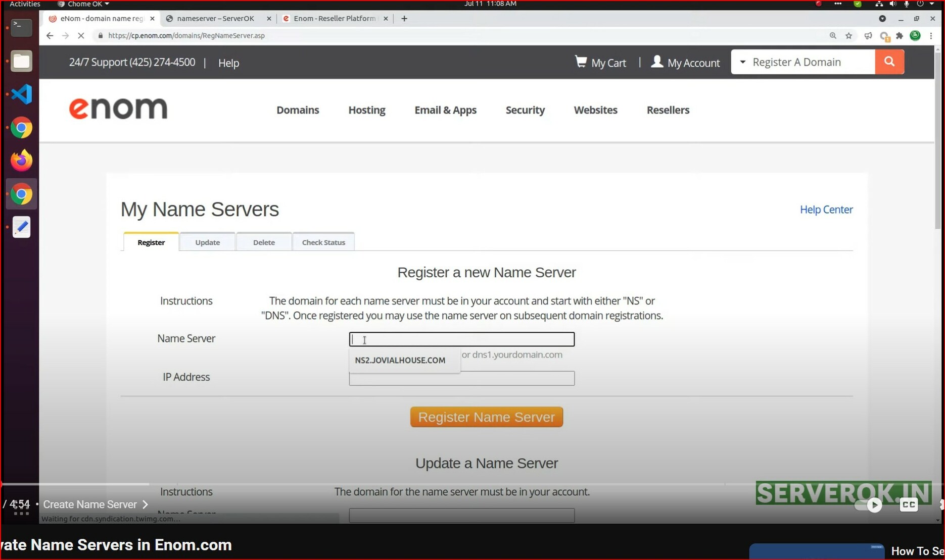Open Files app in the dock
945x560 pixels.
pyautogui.click(x=21, y=61)
